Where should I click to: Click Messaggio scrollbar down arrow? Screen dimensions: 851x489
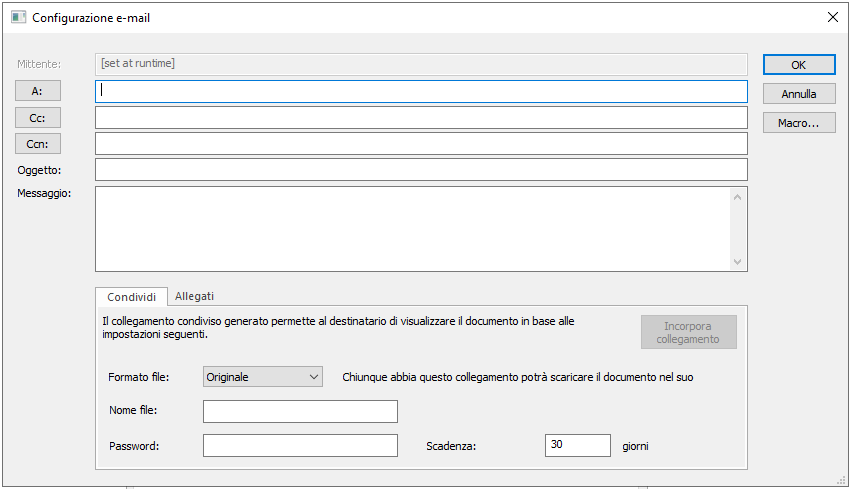point(738,262)
